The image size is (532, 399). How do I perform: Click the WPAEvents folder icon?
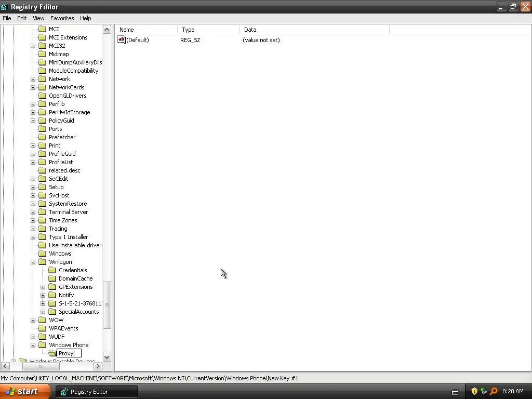(43, 328)
